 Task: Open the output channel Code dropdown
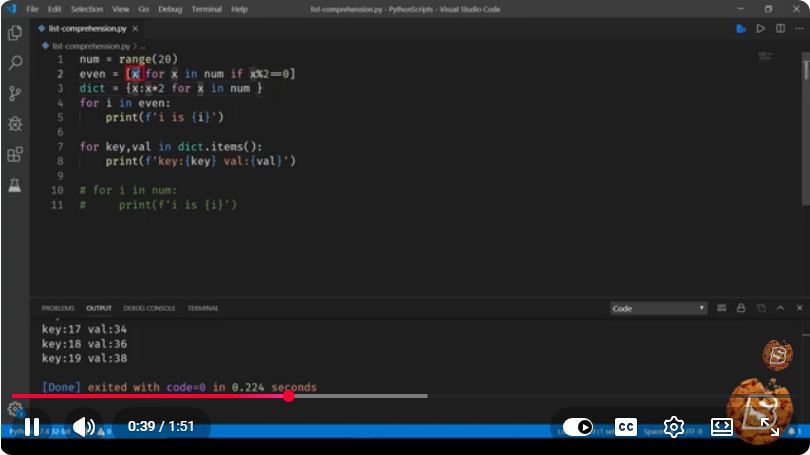(658, 308)
